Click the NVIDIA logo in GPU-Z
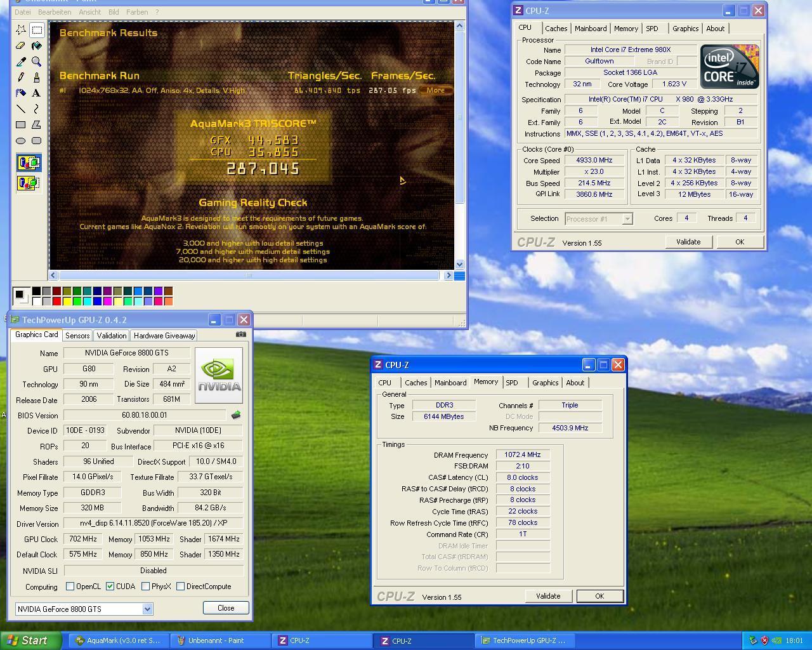The image size is (812, 650). click(219, 375)
